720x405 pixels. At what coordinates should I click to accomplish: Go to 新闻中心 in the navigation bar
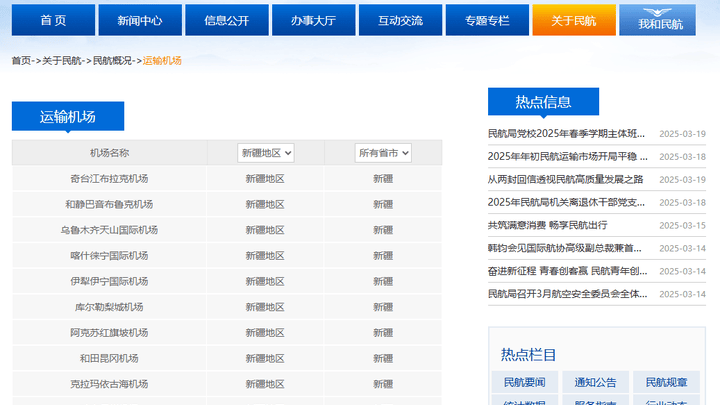(140, 20)
